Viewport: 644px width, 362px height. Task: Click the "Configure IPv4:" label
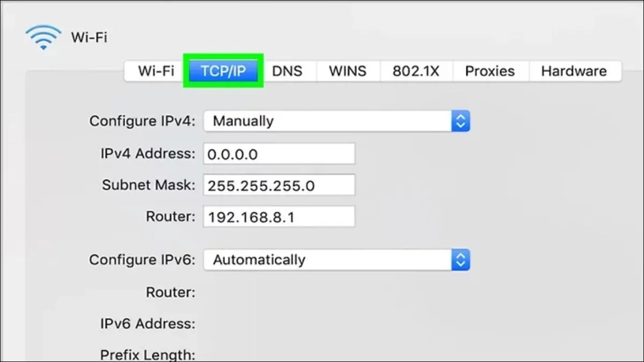click(142, 121)
